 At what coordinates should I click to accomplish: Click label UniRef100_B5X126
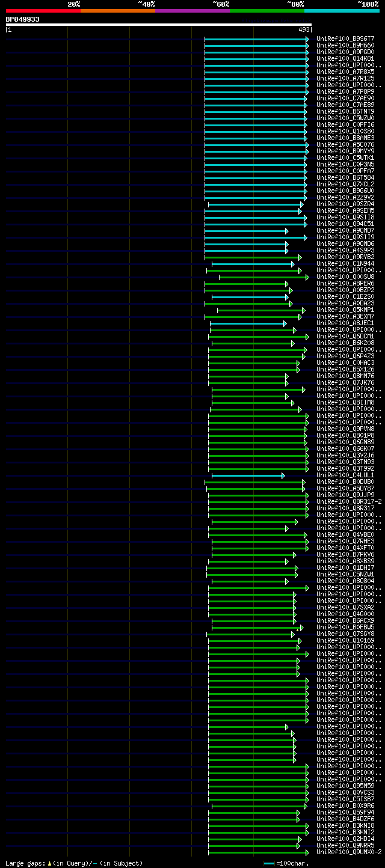pos(345,369)
